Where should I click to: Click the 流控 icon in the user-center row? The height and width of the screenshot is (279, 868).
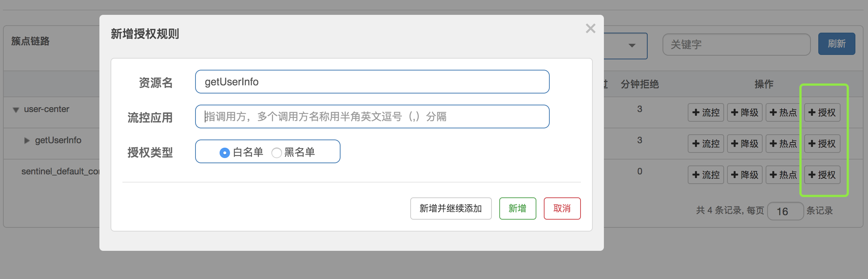(705, 112)
